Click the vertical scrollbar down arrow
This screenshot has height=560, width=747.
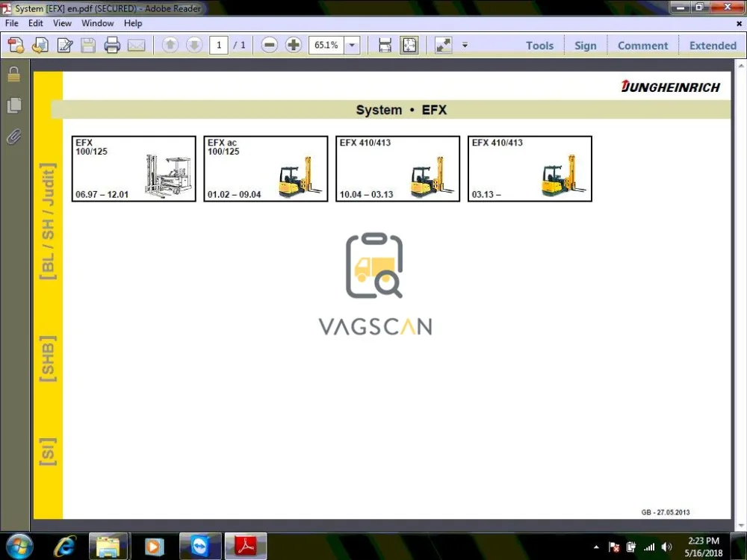tap(741, 526)
